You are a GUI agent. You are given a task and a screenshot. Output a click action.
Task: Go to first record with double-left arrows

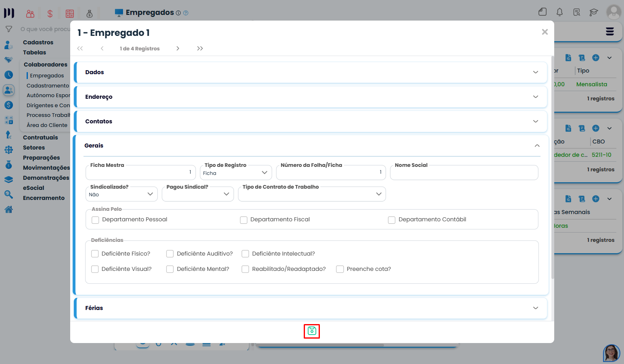80,48
